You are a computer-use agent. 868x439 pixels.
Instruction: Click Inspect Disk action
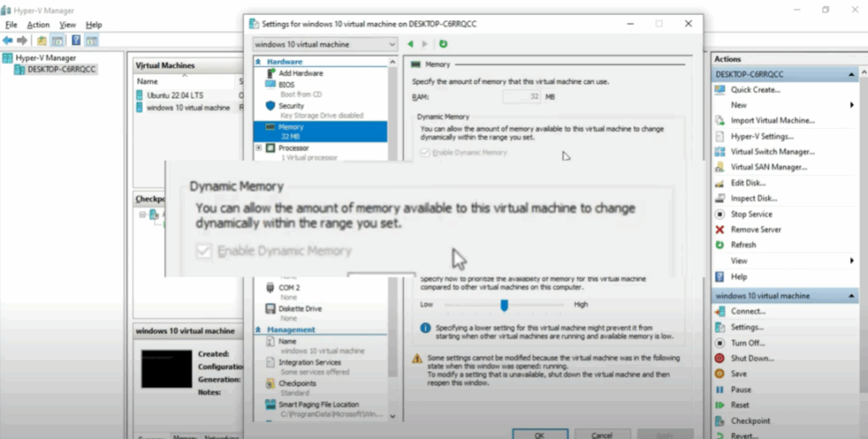(x=754, y=198)
